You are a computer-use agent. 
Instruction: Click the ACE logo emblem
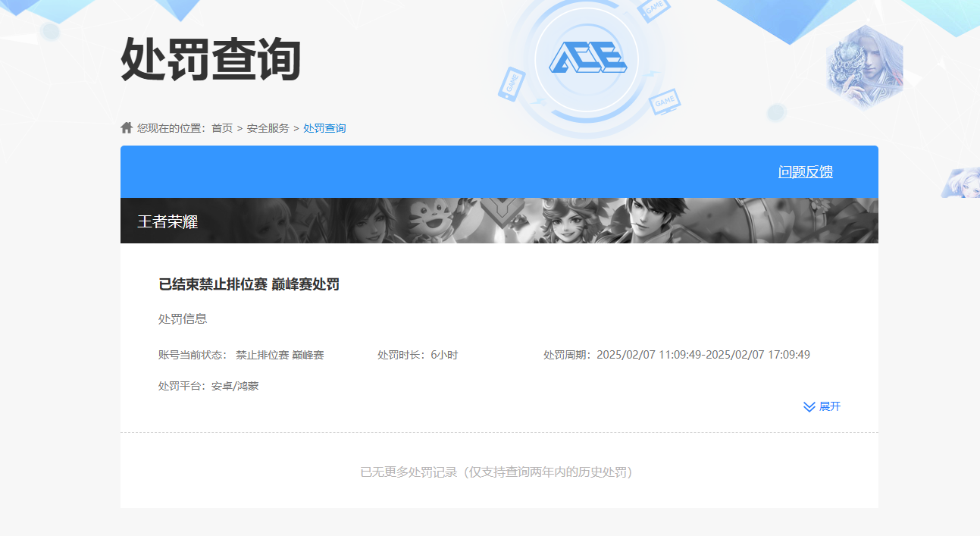(587, 58)
